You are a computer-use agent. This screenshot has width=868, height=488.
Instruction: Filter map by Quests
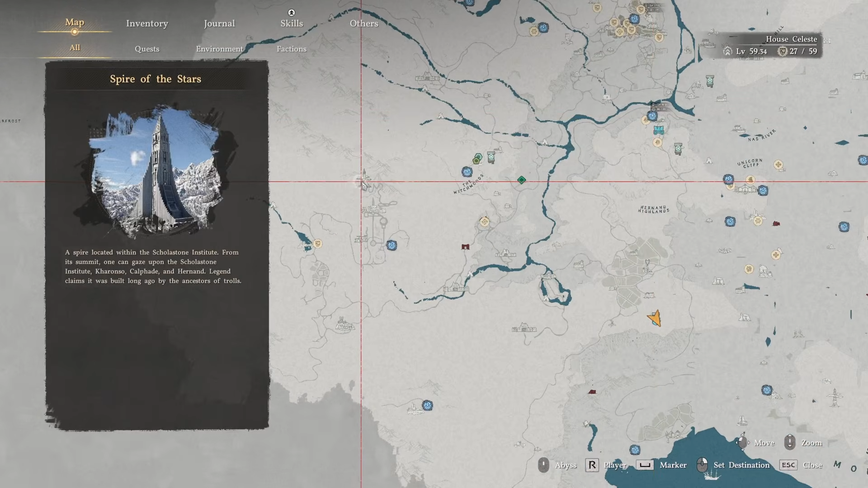tap(147, 49)
